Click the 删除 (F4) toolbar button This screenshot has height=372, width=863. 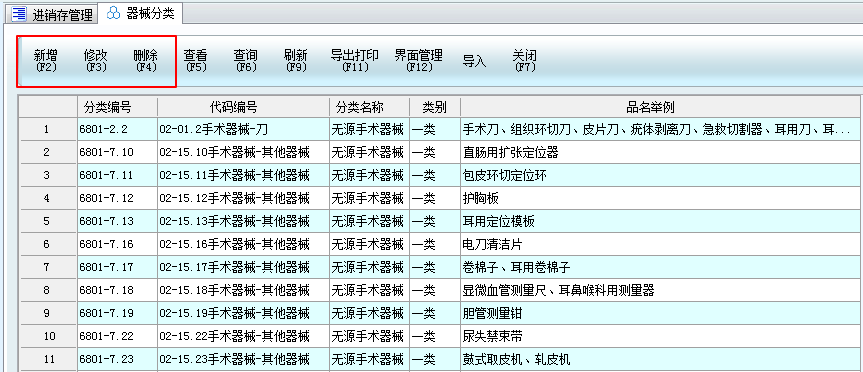point(146,61)
